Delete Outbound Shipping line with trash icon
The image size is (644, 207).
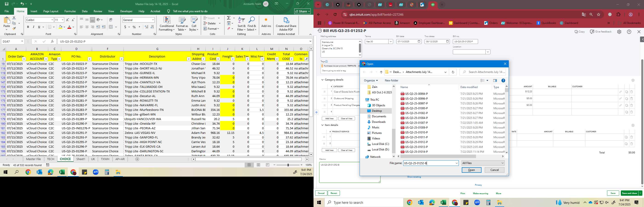632,99
